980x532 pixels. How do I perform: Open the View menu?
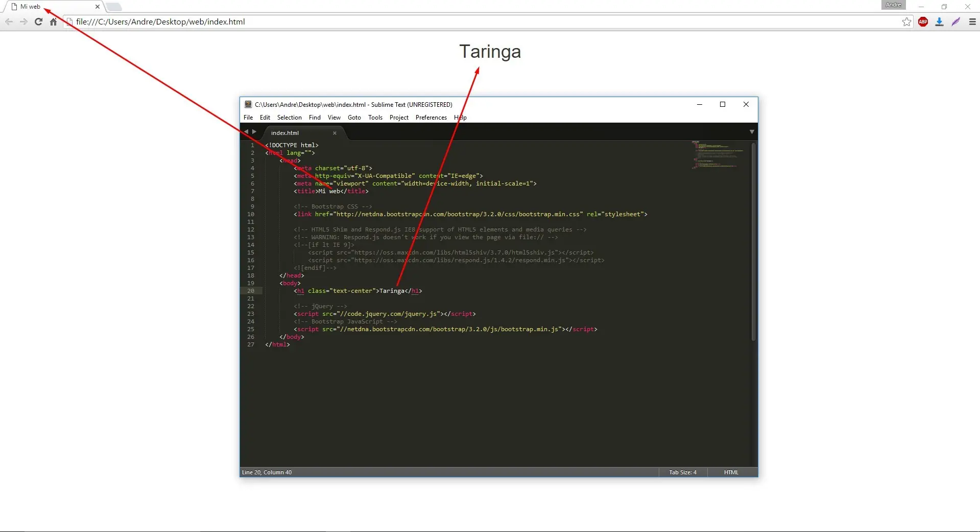pos(334,118)
